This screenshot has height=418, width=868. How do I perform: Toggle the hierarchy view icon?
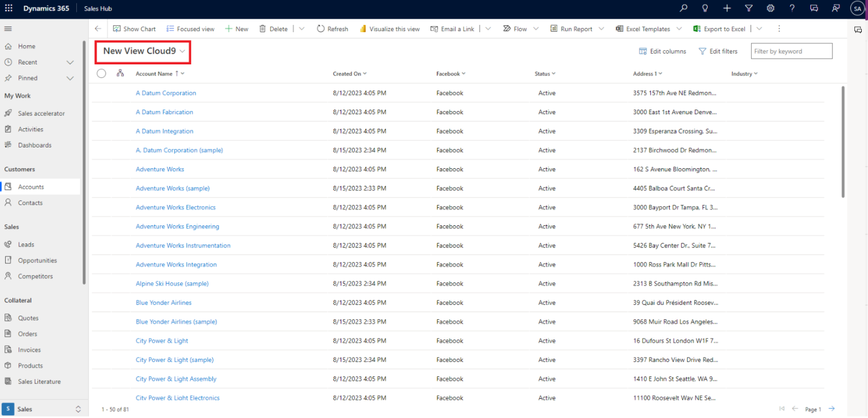click(120, 73)
